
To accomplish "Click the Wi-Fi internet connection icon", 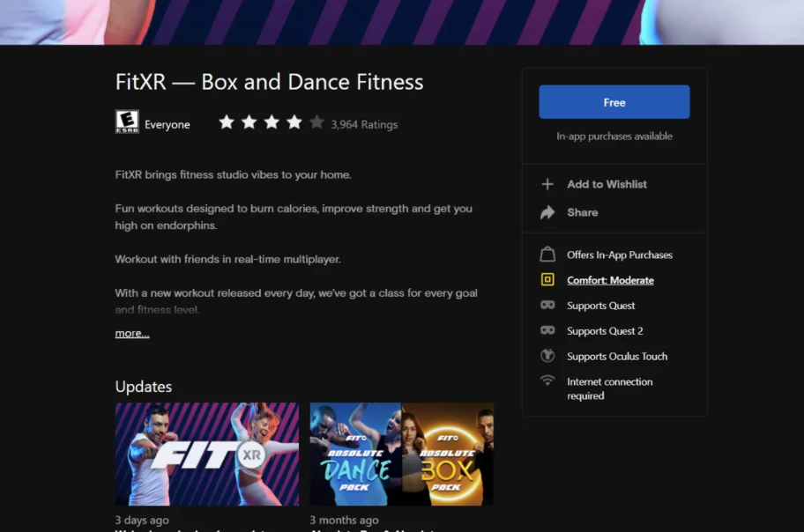I will point(547,381).
